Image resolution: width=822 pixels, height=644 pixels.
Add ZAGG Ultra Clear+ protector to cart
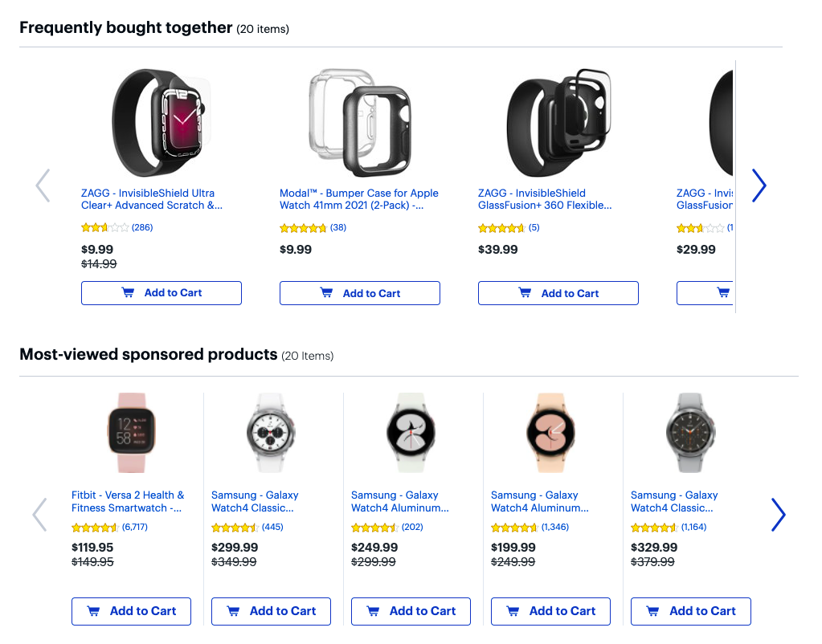coord(162,293)
